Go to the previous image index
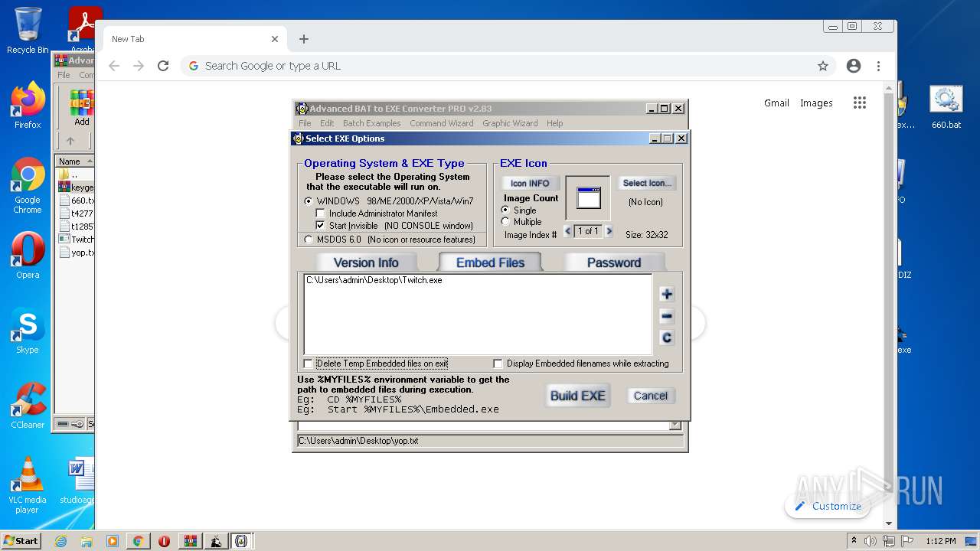The height and width of the screenshot is (551, 980). 568,231
